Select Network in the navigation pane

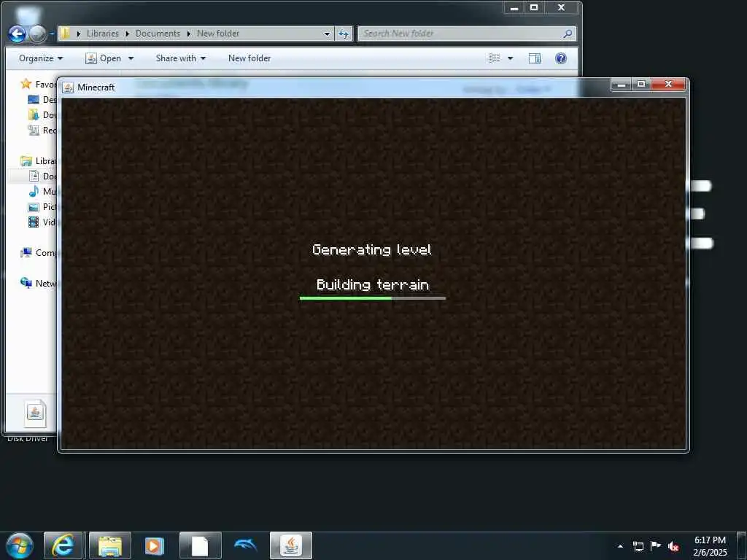(38, 284)
